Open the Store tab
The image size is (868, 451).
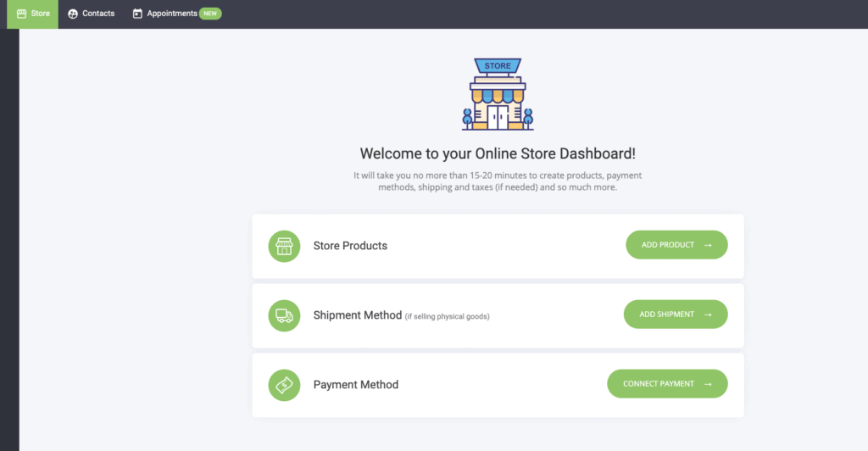click(33, 14)
